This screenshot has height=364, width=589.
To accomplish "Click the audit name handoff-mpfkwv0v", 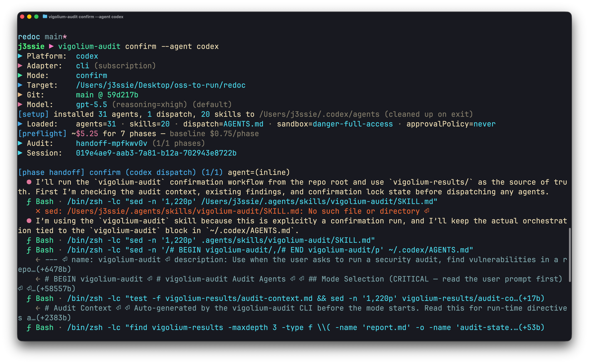I will coord(112,143).
